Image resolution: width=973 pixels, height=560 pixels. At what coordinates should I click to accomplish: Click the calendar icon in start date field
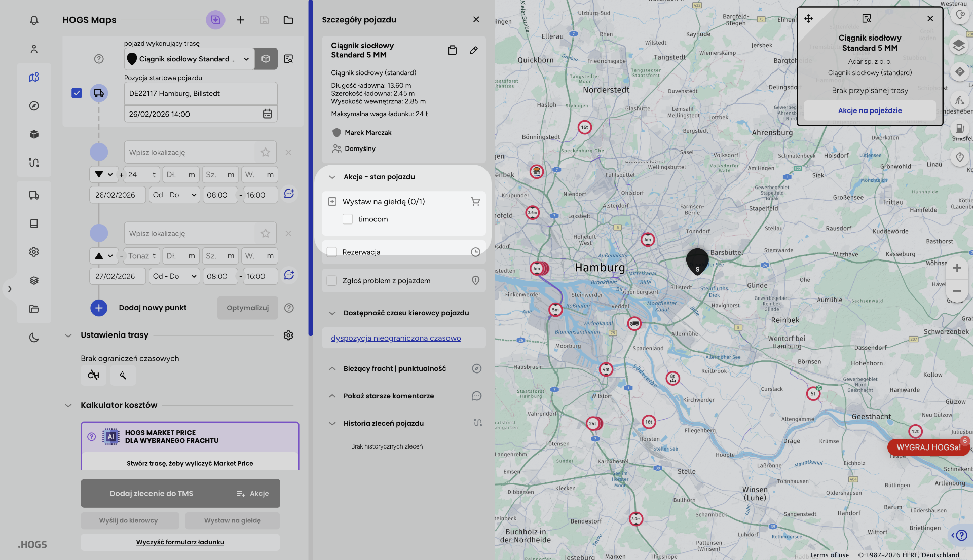[267, 114]
